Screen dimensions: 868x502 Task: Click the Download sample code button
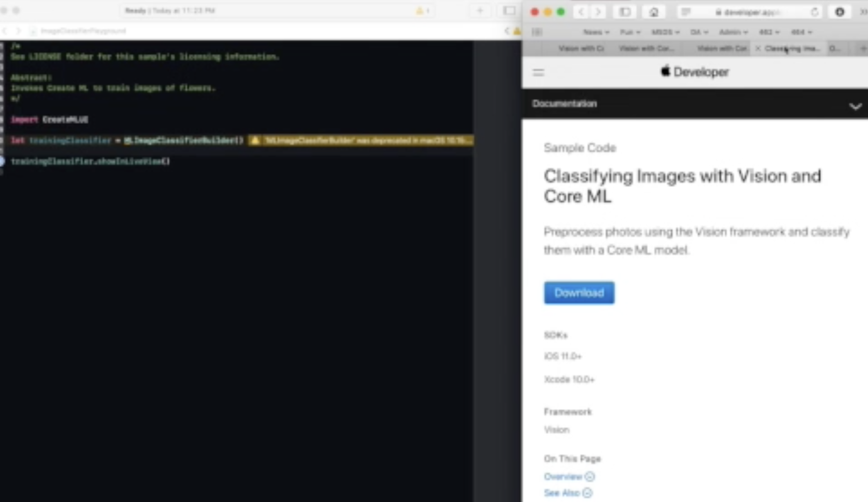(579, 292)
